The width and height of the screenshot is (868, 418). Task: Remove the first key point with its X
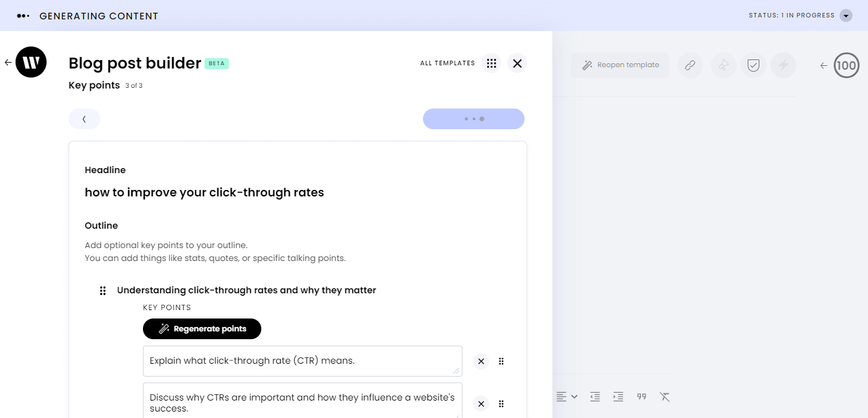(x=481, y=361)
